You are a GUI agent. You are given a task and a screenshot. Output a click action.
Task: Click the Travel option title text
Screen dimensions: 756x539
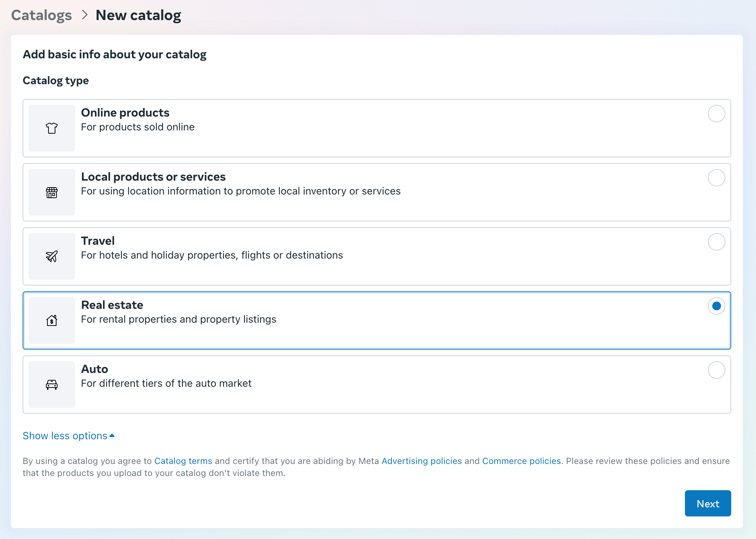pos(98,241)
